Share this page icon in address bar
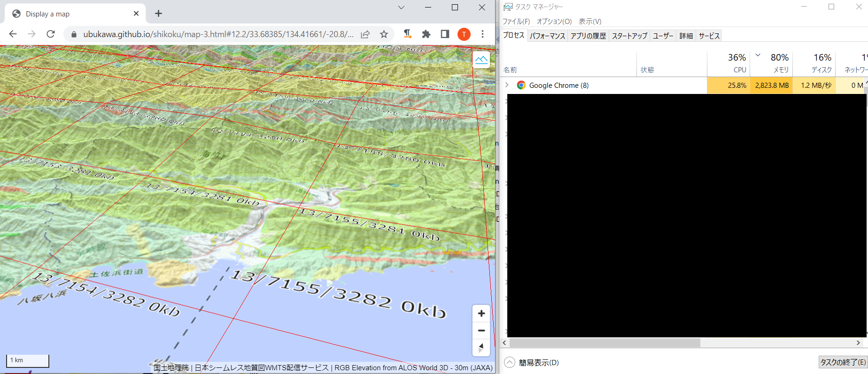Screen dimensions: 868x374 coord(365,34)
